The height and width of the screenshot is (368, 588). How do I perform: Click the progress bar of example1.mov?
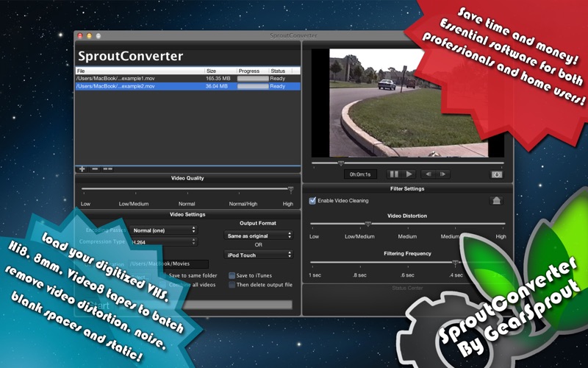click(253, 79)
